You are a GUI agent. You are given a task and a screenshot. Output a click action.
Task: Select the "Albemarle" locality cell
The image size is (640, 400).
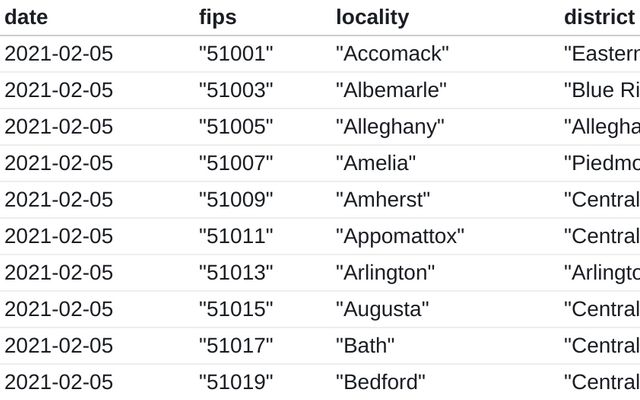pyautogui.click(x=391, y=91)
